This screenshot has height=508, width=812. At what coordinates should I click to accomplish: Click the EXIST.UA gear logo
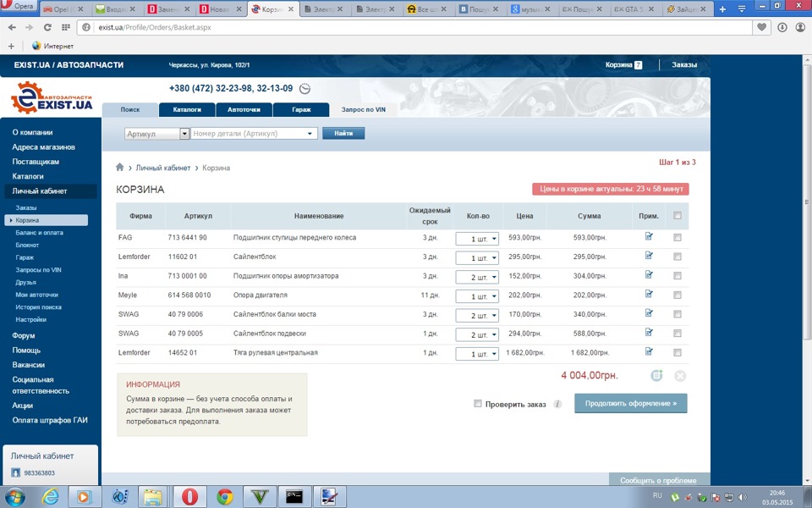[x=52, y=98]
